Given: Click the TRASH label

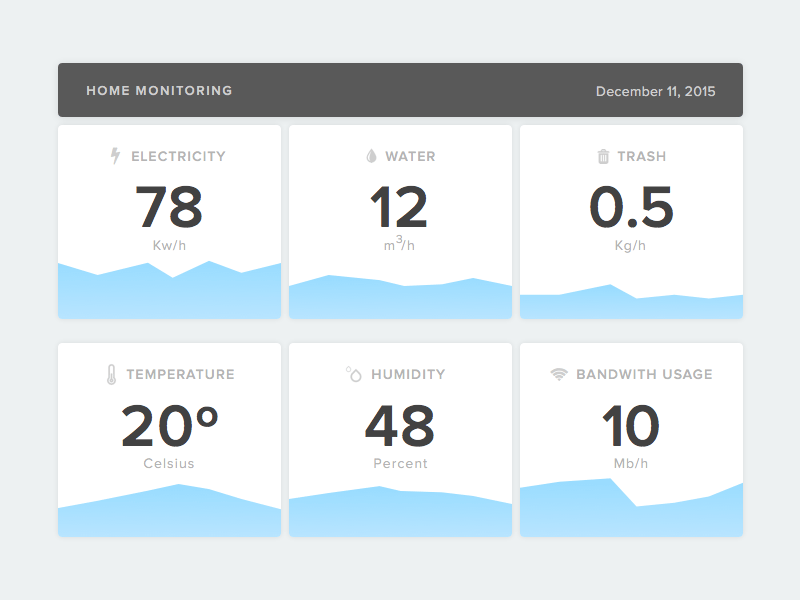Looking at the screenshot, I should [x=642, y=156].
